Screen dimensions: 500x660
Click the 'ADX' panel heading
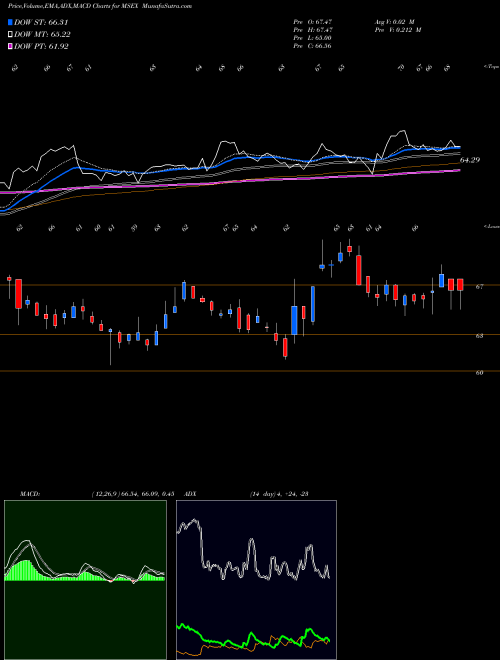[x=190, y=494]
